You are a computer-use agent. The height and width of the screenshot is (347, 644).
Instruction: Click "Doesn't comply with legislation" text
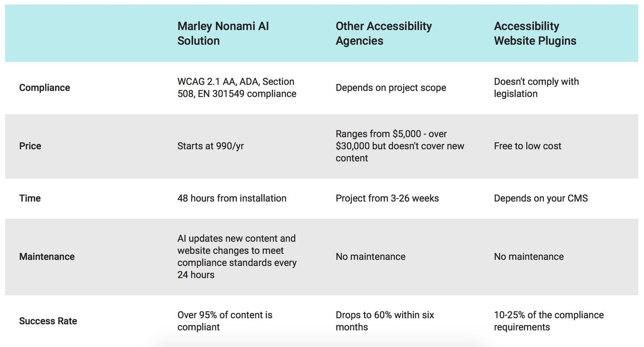click(x=536, y=88)
